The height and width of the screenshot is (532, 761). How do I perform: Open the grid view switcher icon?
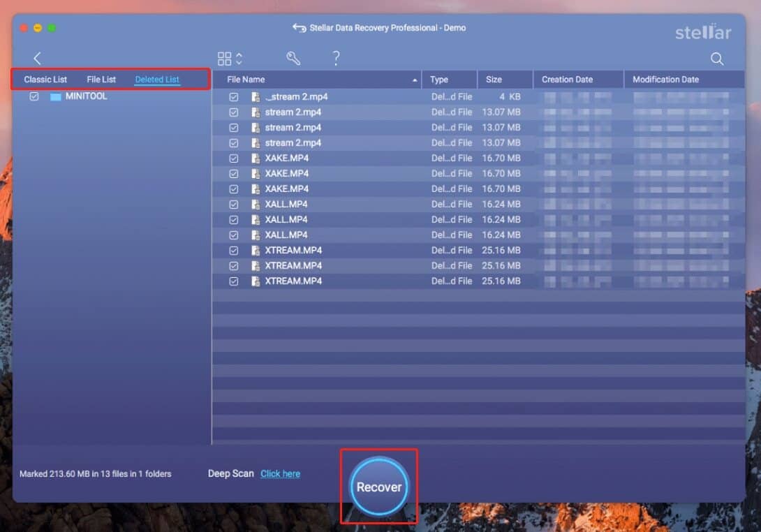point(224,59)
